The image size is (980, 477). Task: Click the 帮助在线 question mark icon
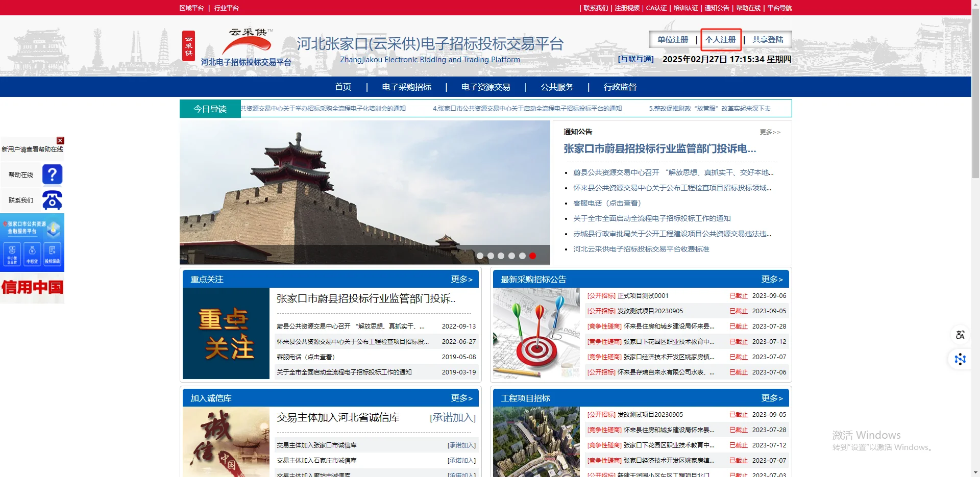click(x=52, y=174)
